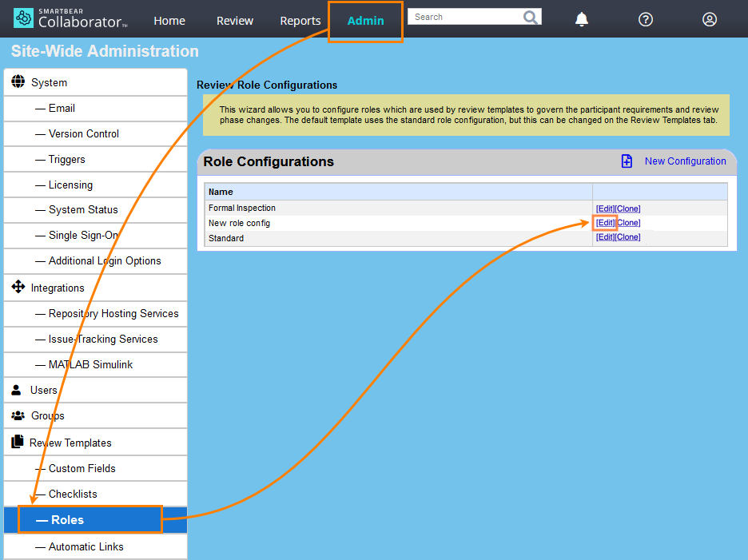Click the Users silhouette icon
Viewport: 748px width, 560px height.
(x=18, y=390)
